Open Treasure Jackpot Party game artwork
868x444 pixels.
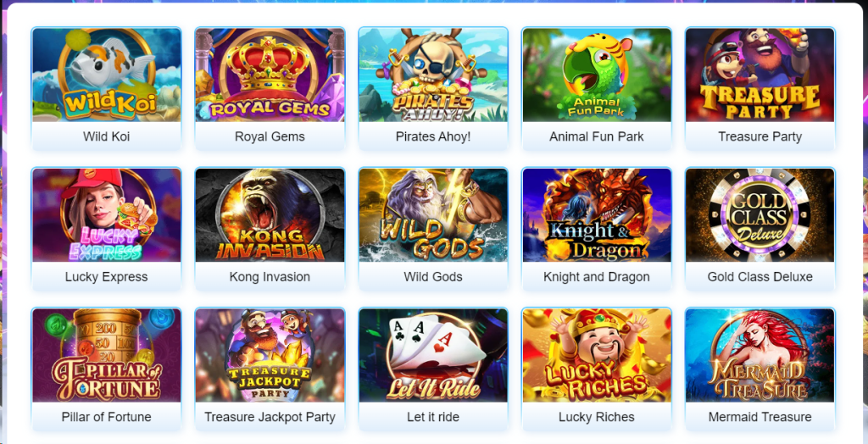click(270, 355)
